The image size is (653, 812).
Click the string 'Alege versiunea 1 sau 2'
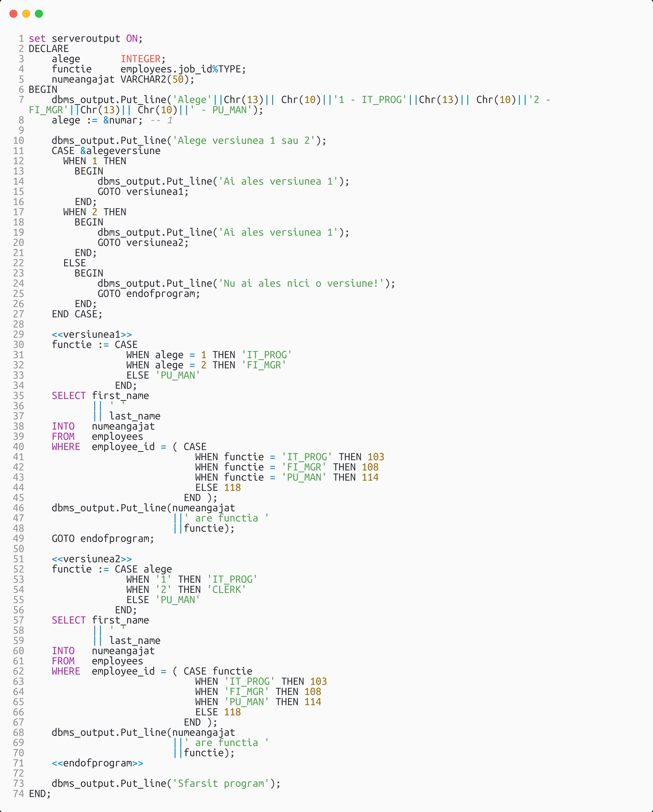(x=244, y=140)
